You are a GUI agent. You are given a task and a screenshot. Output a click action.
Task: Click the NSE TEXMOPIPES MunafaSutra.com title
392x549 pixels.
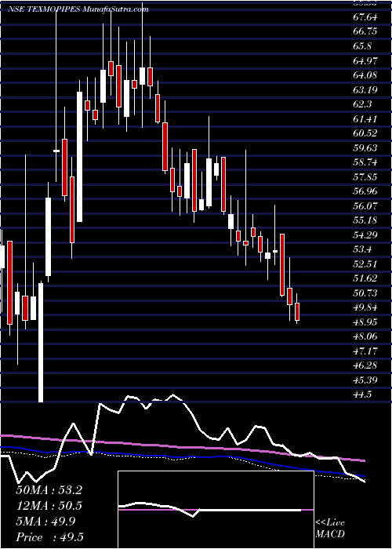(x=78, y=9)
